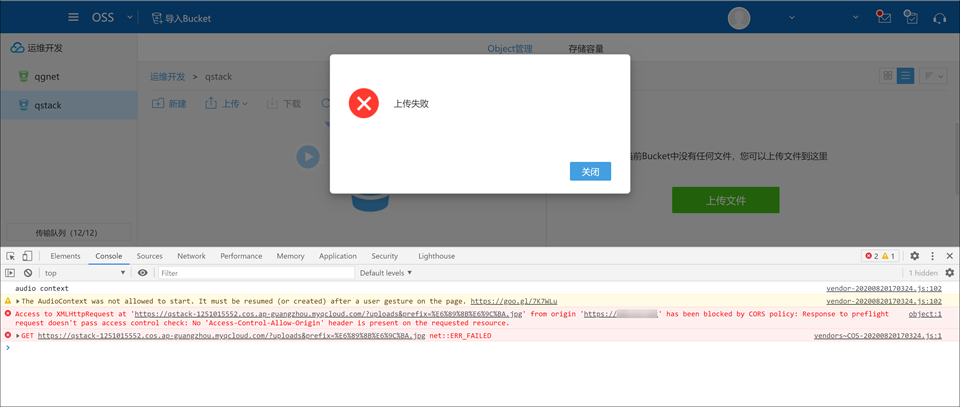Expand the account dropdown next to avatar
Viewport: 960px width, 407px height.
792,17
